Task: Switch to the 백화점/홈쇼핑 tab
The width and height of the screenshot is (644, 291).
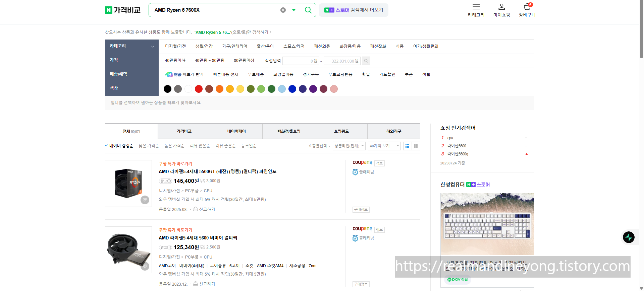Action: point(289,131)
